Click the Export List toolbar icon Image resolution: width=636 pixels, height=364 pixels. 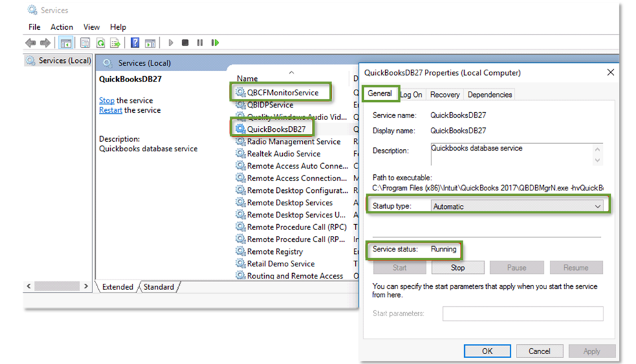[116, 42]
